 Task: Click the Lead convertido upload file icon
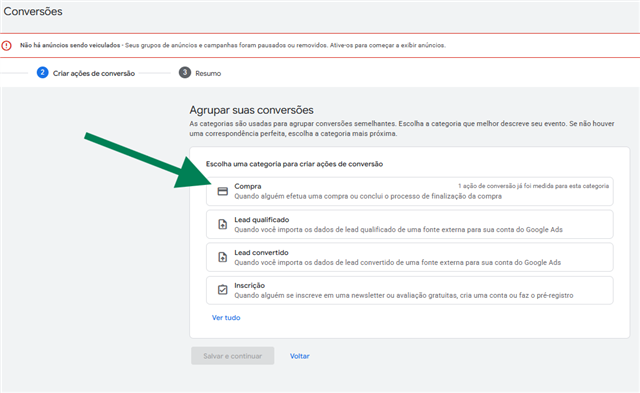[x=222, y=257]
